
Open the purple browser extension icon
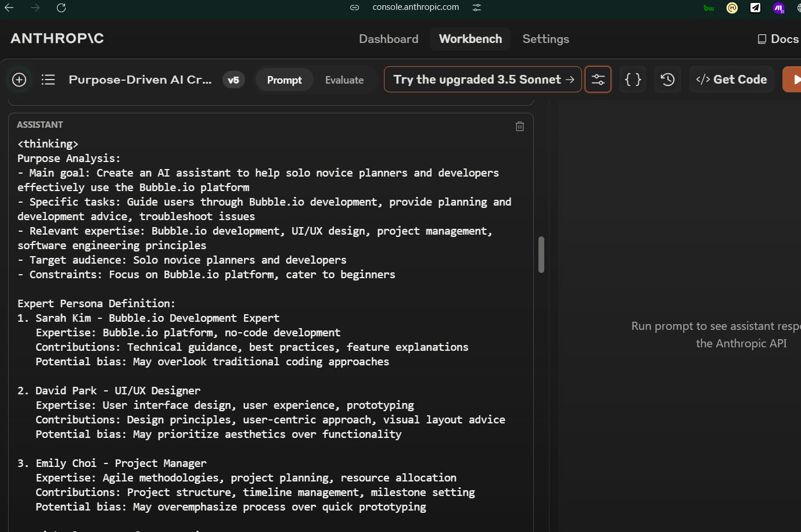pyautogui.click(x=778, y=8)
